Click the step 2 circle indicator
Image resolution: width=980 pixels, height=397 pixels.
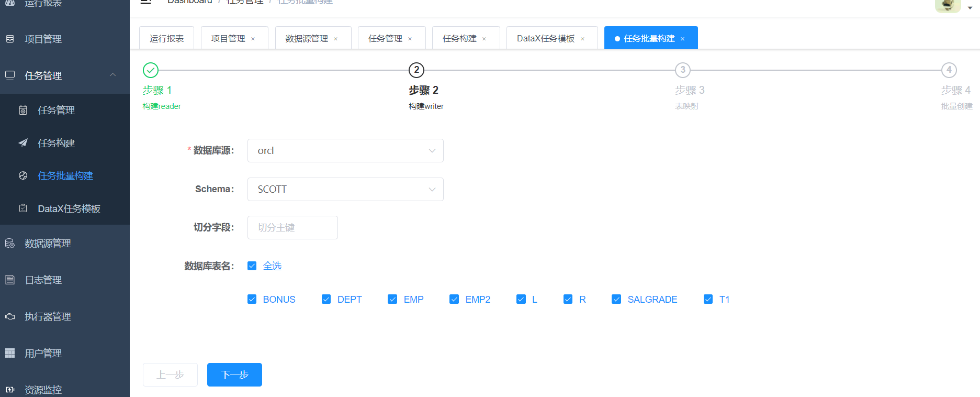coord(416,70)
